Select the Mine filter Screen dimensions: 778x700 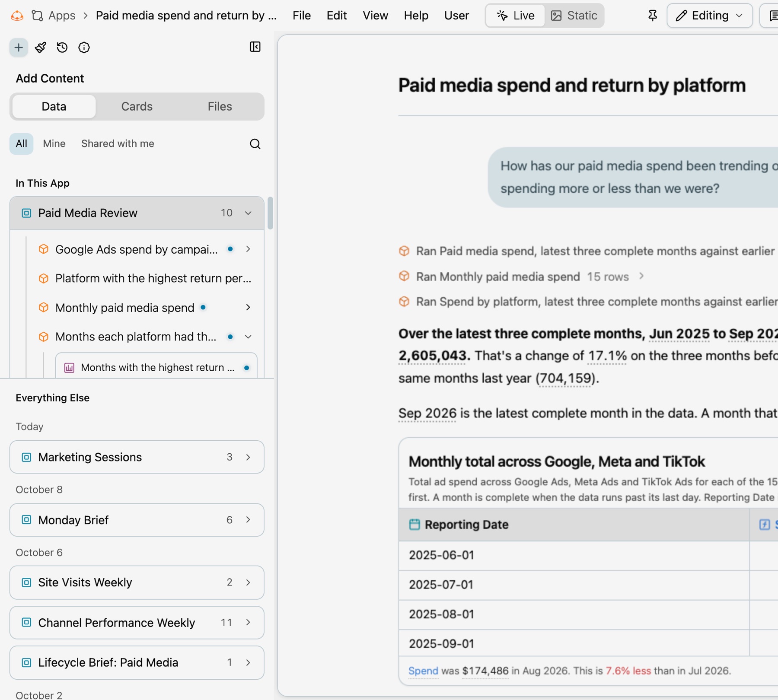54,143
